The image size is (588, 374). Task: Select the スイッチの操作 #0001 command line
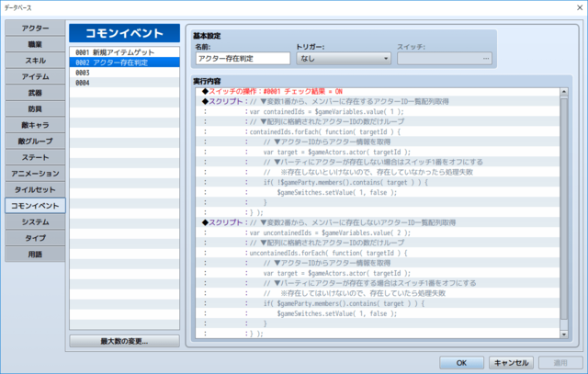(x=378, y=91)
